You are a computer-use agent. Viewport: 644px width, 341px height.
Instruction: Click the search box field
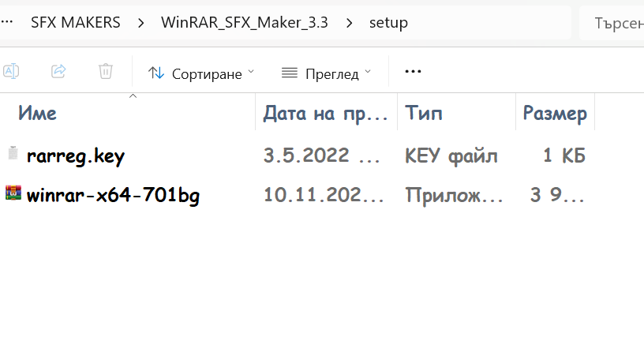click(x=612, y=23)
